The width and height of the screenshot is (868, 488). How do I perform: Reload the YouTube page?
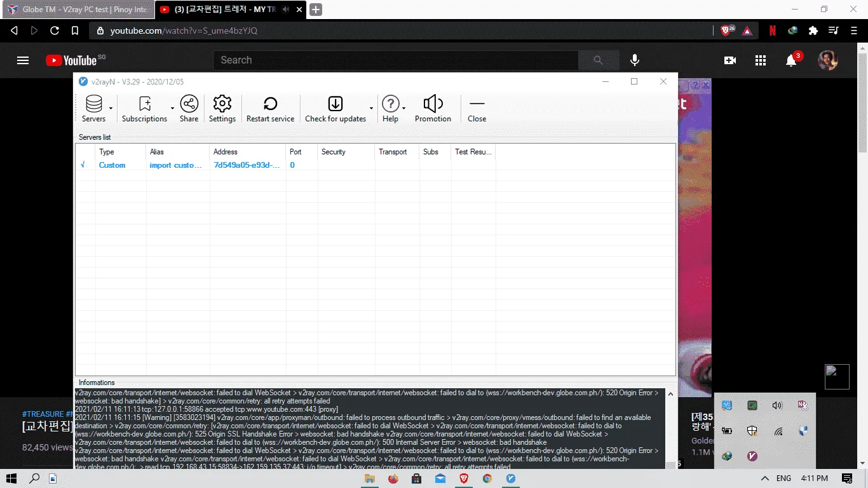point(55,30)
